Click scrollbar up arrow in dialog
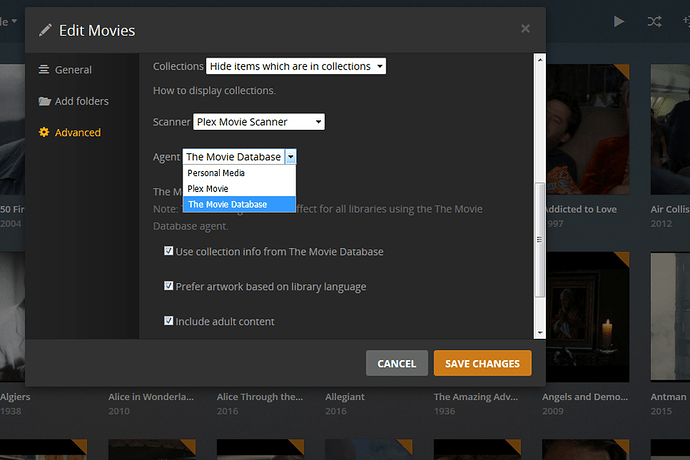Image resolution: width=690 pixels, height=460 pixels. (x=540, y=59)
